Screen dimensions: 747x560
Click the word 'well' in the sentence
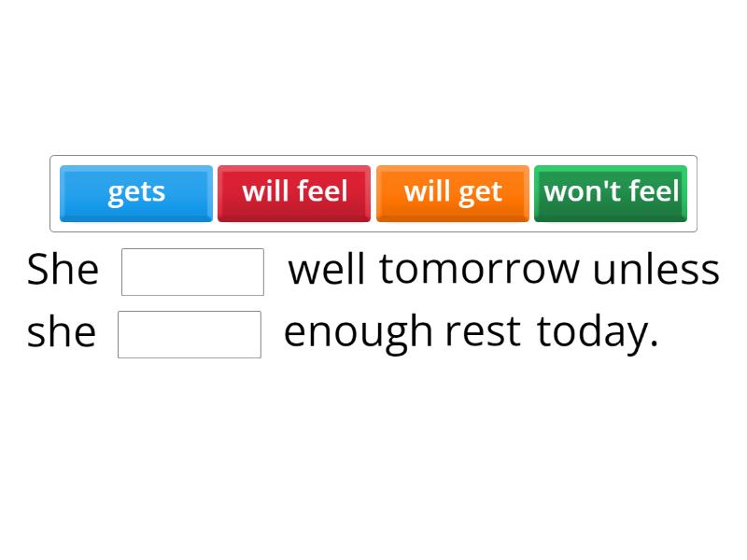click(327, 269)
